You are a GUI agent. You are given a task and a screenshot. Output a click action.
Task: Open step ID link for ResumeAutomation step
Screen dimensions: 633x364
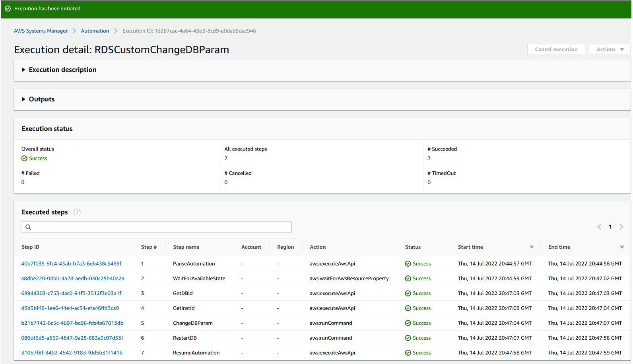click(x=72, y=353)
